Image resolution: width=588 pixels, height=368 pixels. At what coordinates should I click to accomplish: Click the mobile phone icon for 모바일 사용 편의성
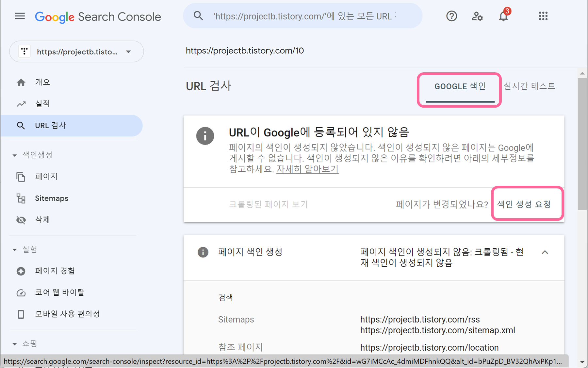click(21, 314)
